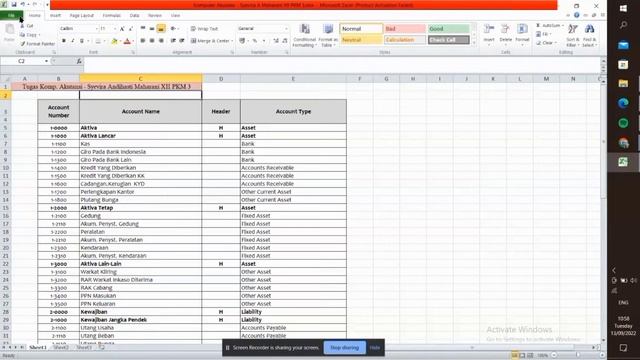Open the General number format dropdown
The height and width of the screenshot is (360, 640).
pyautogui.click(x=286, y=29)
